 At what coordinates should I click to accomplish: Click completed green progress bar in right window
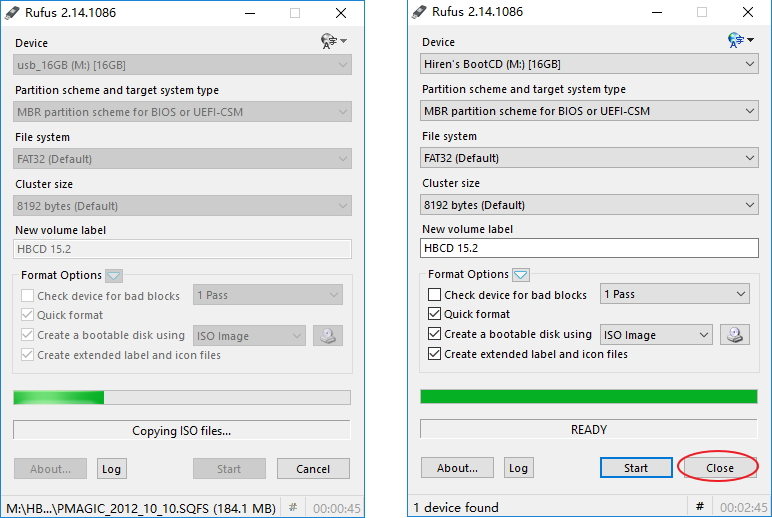pyautogui.click(x=589, y=396)
